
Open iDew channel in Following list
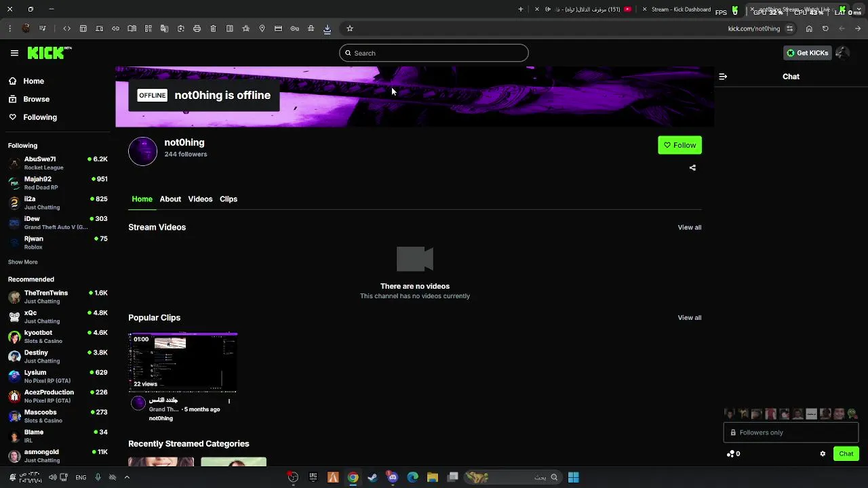(x=58, y=222)
